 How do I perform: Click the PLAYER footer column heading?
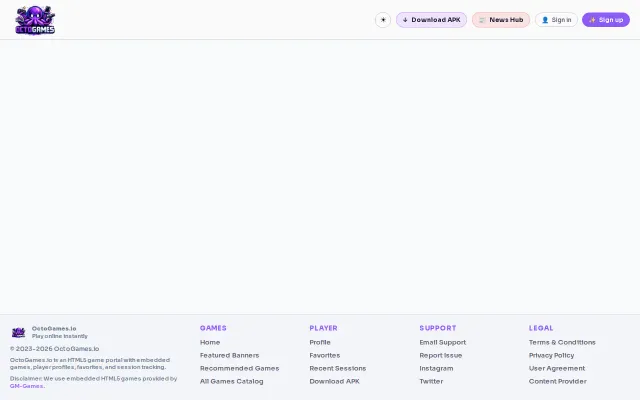(x=323, y=328)
